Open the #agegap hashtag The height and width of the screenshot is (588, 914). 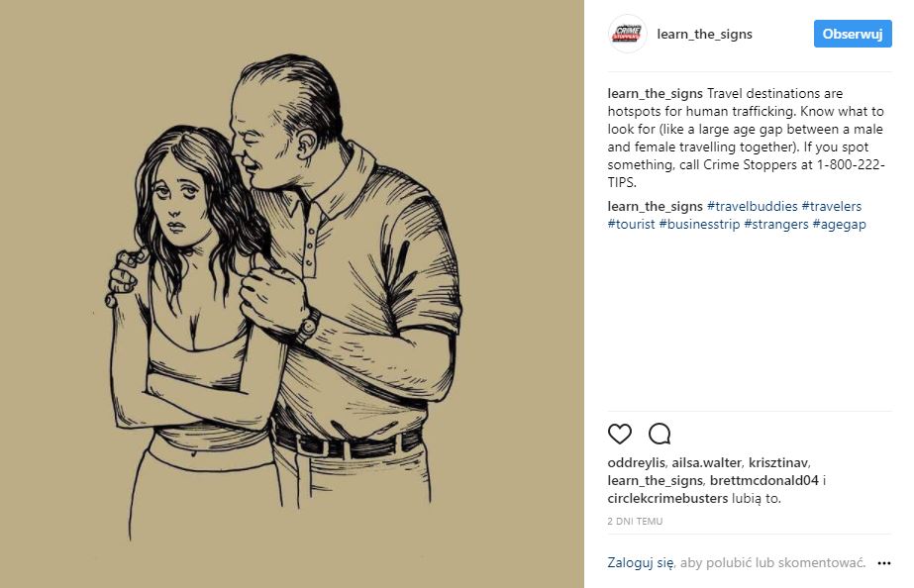click(x=840, y=224)
